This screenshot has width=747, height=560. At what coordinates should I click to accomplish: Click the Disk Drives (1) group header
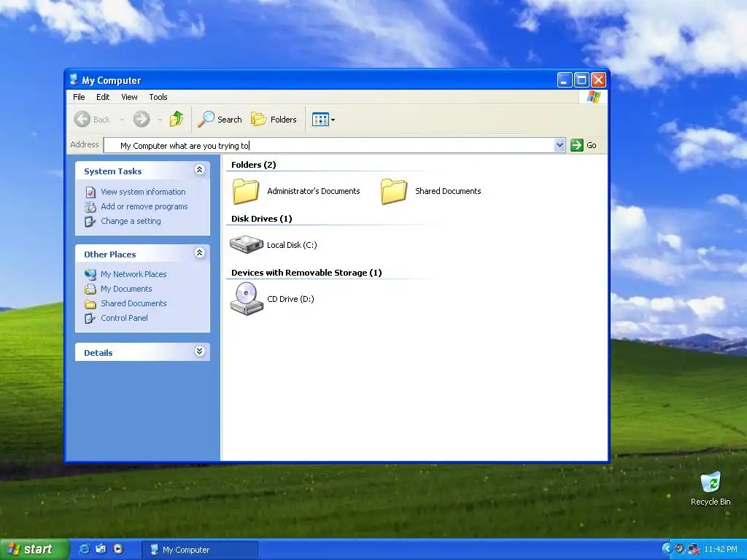pos(262,219)
